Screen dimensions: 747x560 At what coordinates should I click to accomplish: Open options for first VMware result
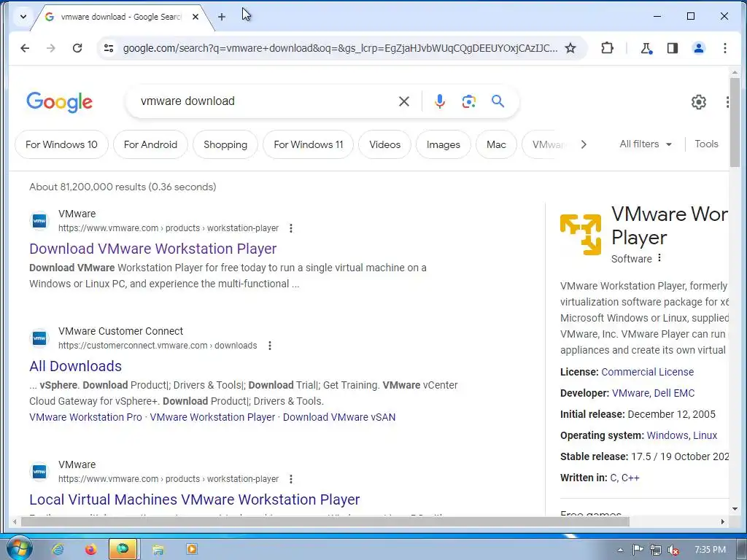tap(290, 228)
